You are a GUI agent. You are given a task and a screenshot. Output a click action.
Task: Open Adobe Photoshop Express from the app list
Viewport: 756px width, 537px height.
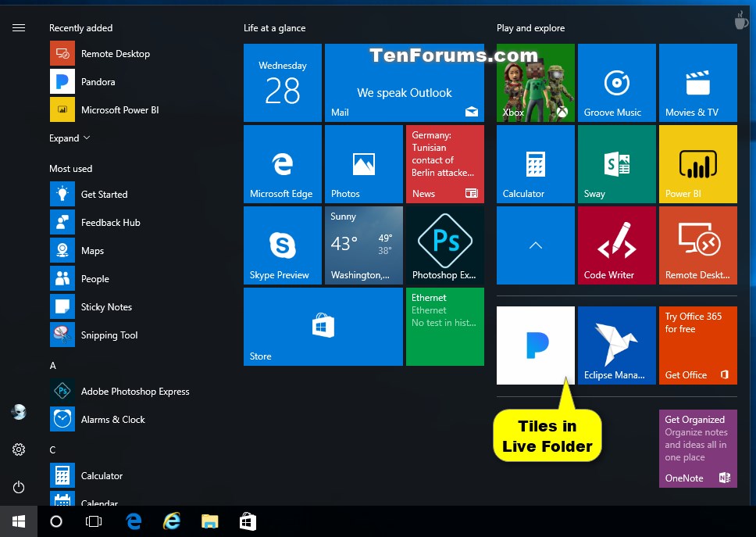pyautogui.click(x=120, y=391)
